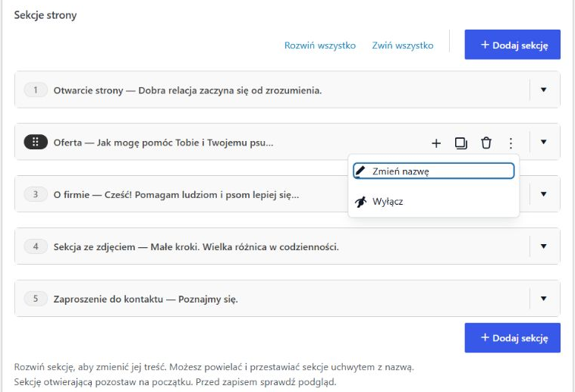
Task: Choose Zmień nazwę from the popup menu
Action: point(433,171)
